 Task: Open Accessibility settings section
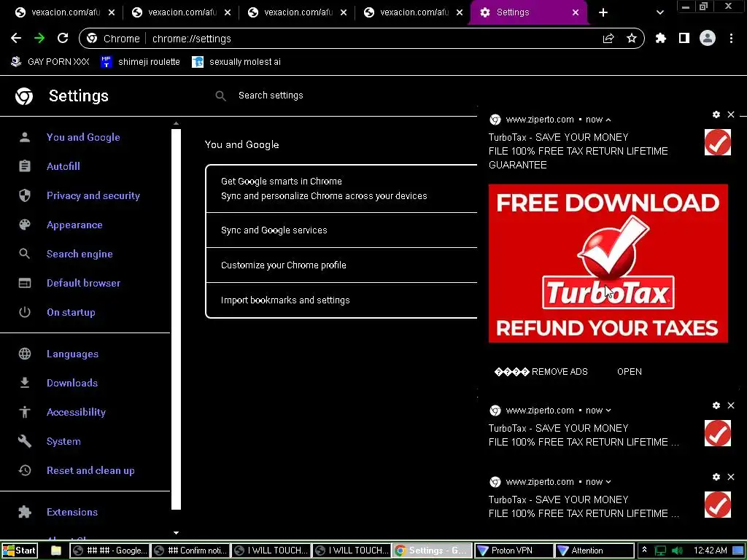click(76, 412)
